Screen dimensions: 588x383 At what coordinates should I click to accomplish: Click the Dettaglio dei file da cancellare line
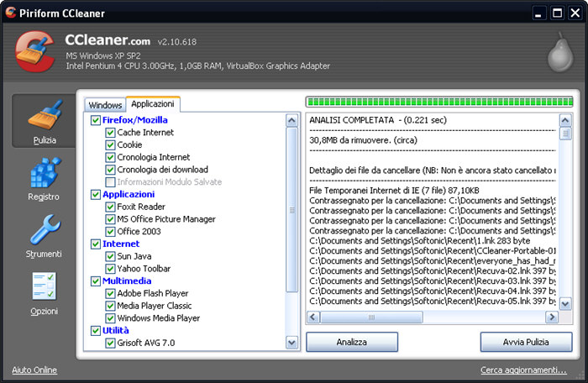click(x=433, y=171)
